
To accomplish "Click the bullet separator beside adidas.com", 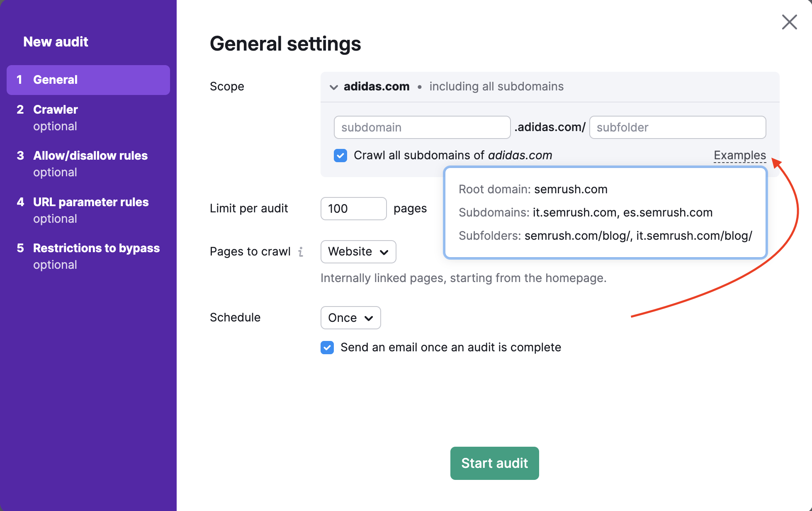I will pyautogui.click(x=420, y=87).
